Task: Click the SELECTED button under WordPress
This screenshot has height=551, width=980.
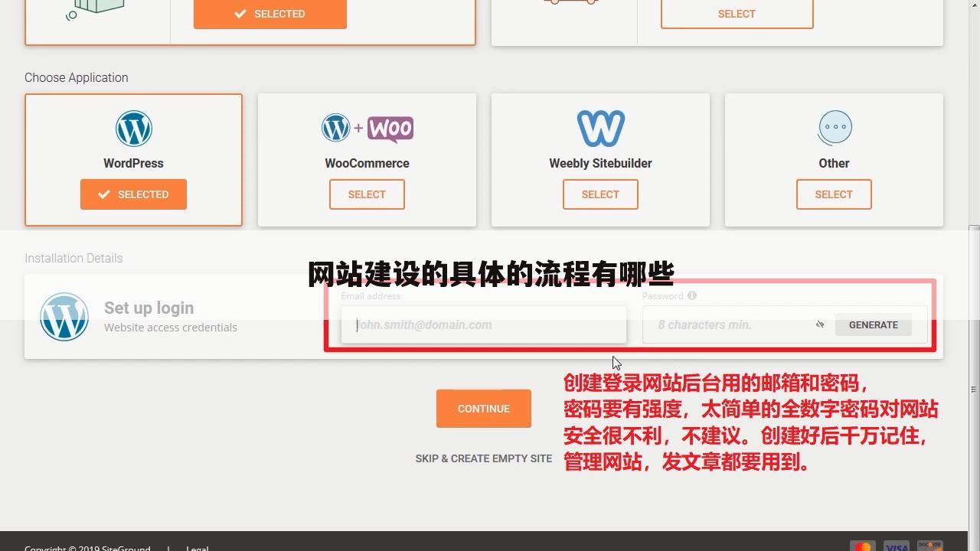Action: coord(133,194)
